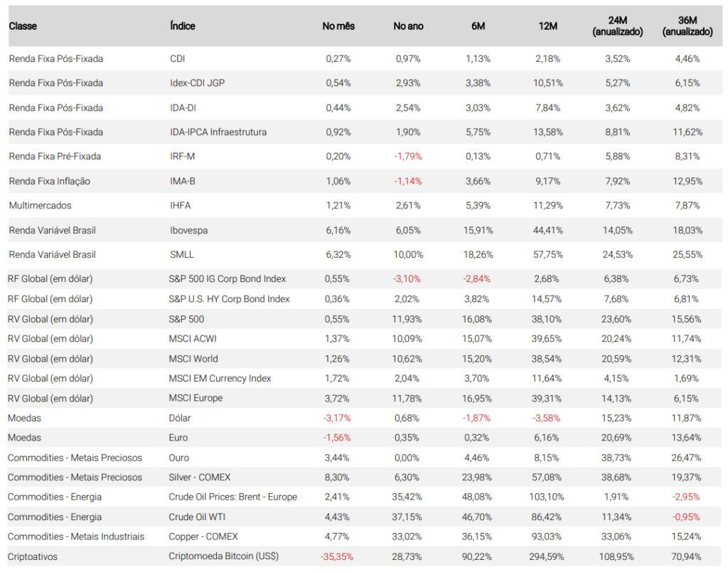
Task: Select the Dólar currency cell
Action: 180,418
